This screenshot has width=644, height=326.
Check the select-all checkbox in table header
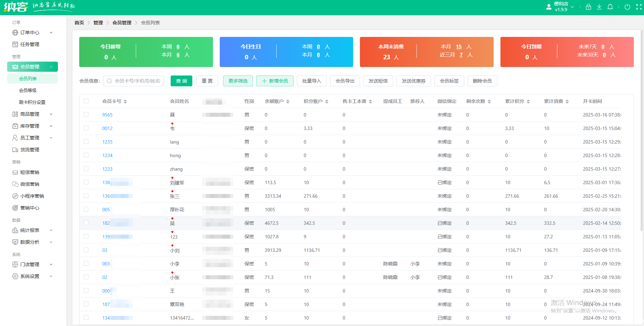(x=86, y=101)
